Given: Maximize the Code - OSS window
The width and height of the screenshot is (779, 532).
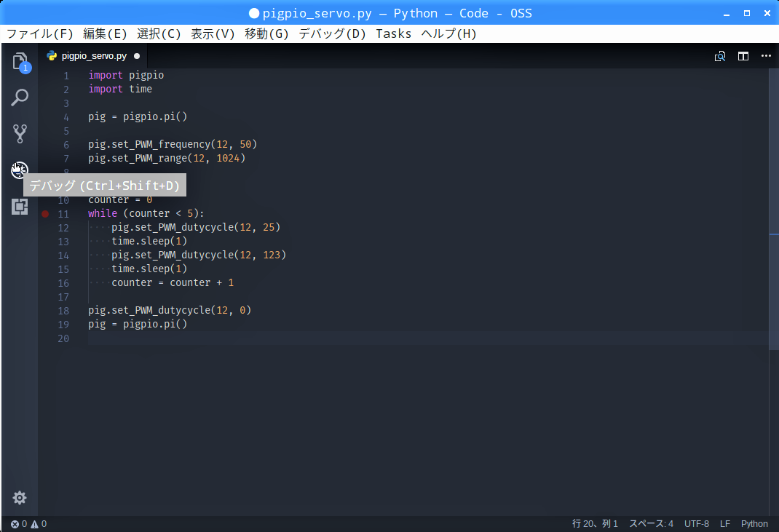Looking at the screenshot, I should [747, 13].
